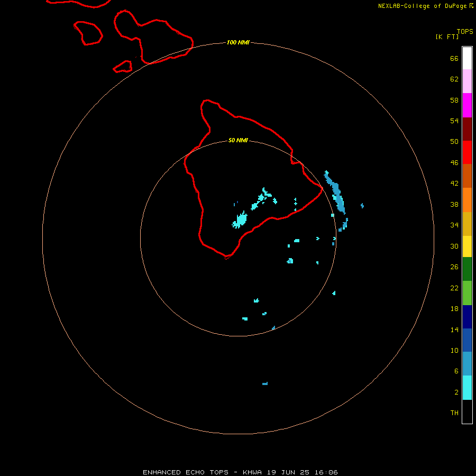Click the long blue echo band east of island
Image resolution: width=476 pixels, height=476 pixels.
pos(335,192)
